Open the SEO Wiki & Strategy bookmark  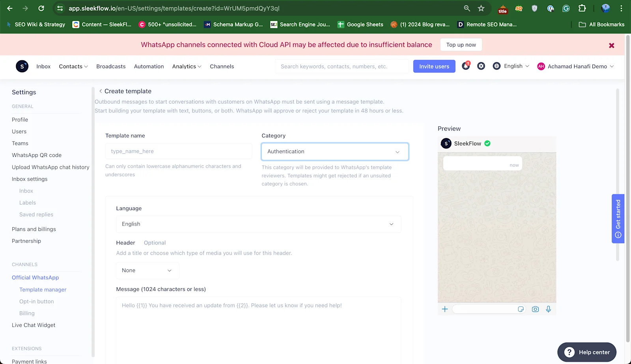[36, 24]
